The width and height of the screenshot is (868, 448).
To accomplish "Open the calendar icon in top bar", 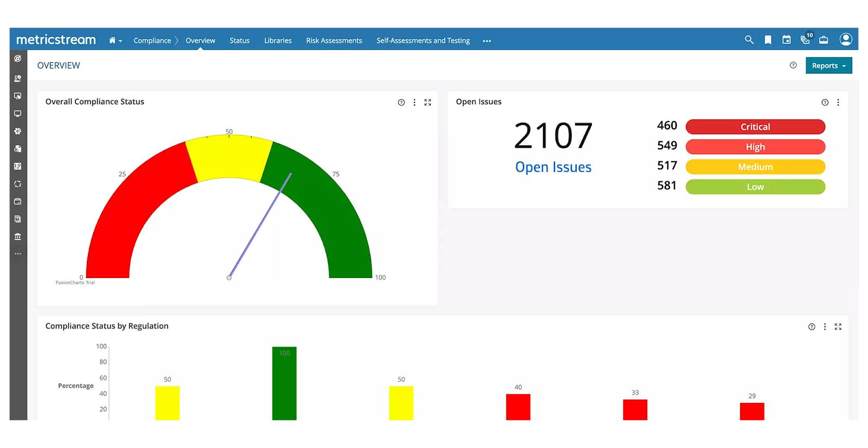I will coord(786,40).
